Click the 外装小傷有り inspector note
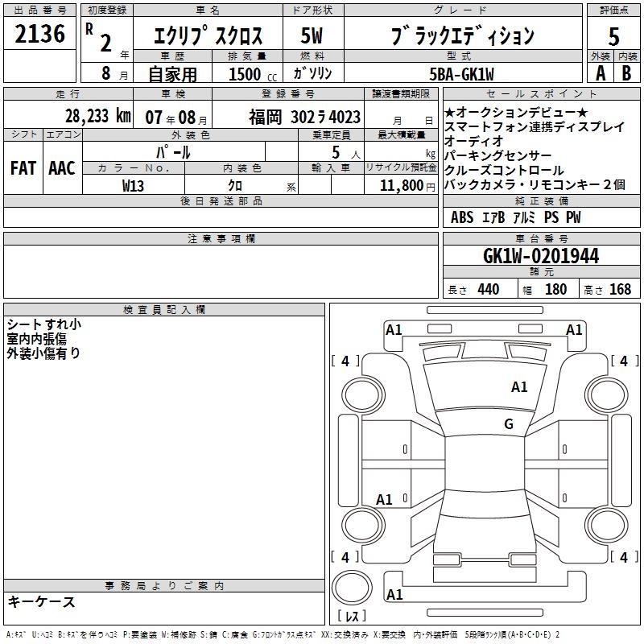The height and width of the screenshot is (644, 644). tap(44, 353)
